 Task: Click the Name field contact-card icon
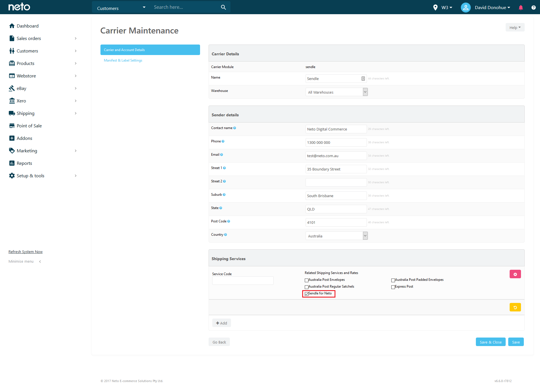click(363, 79)
